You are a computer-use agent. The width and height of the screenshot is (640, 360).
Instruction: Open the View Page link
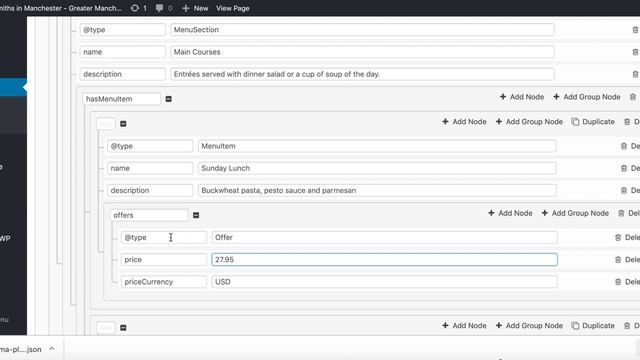pos(233,8)
